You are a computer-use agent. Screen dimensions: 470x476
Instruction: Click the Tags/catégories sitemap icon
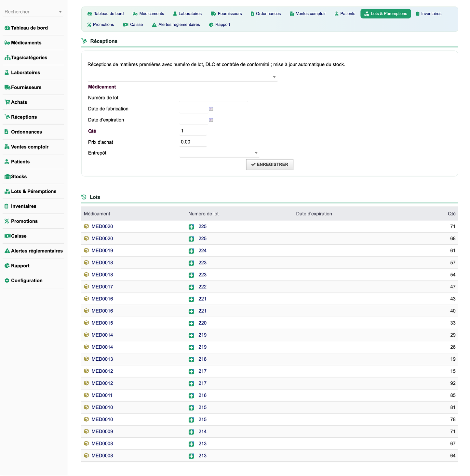pos(7,58)
